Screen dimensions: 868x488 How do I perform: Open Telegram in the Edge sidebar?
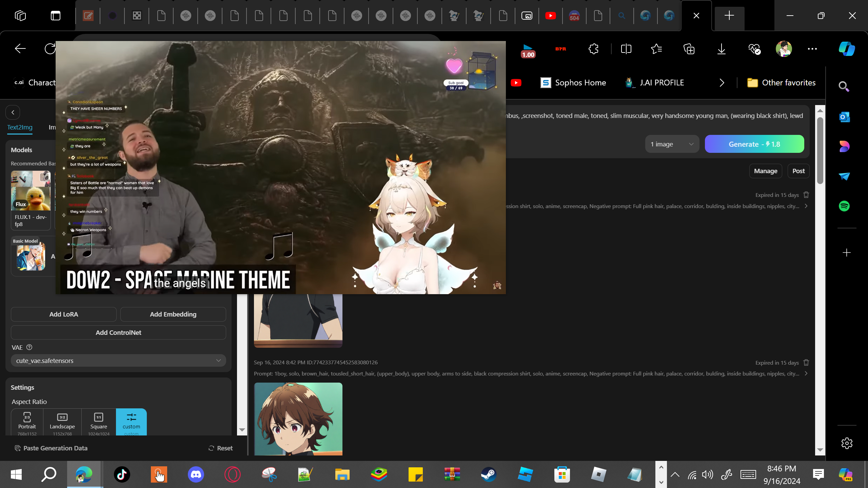(844, 176)
